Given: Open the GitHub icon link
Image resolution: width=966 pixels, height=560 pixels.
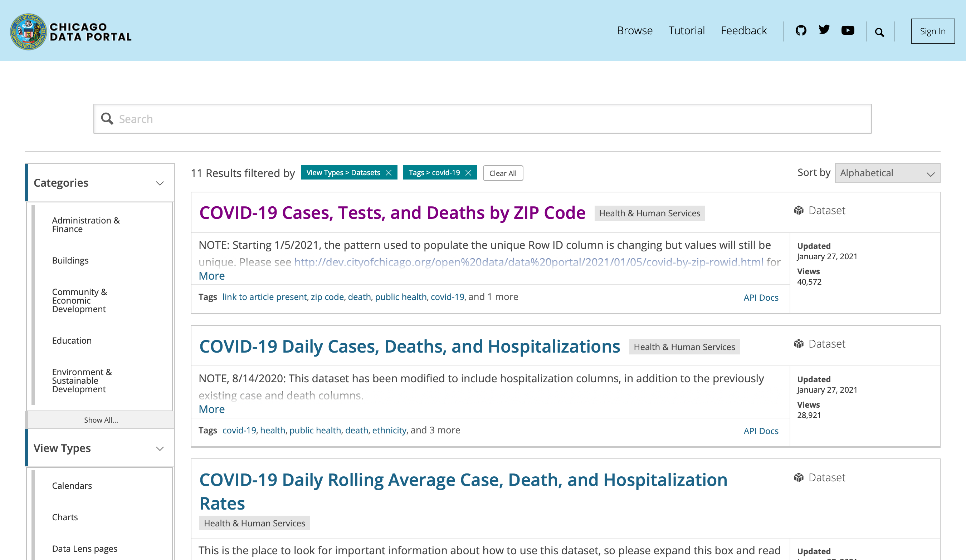Looking at the screenshot, I should point(801,30).
